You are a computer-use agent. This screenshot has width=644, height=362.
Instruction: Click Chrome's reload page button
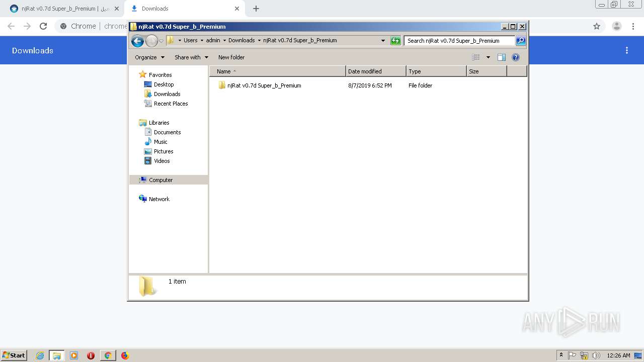point(43,26)
